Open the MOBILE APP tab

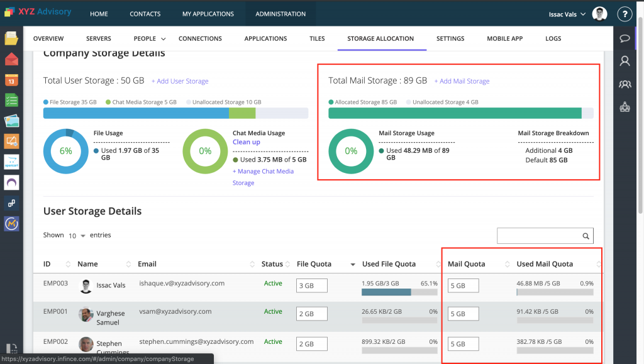point(504,38)
